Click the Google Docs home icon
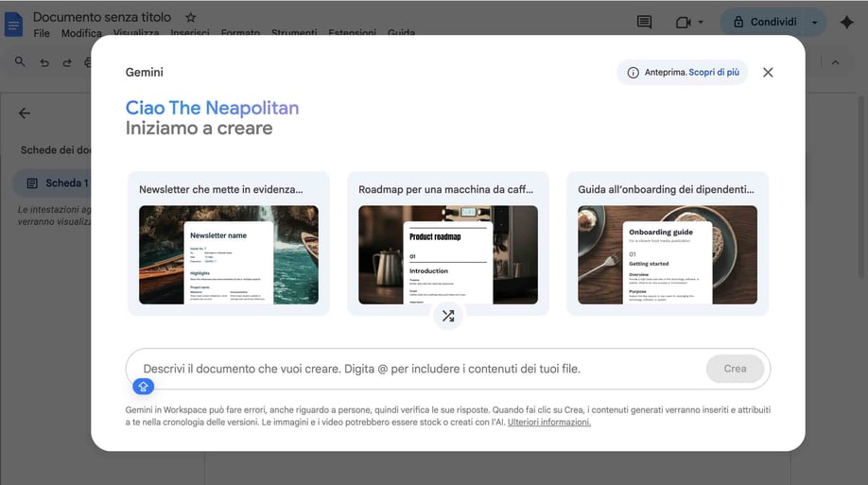This screenshot has height=485, width=868. 14,25
